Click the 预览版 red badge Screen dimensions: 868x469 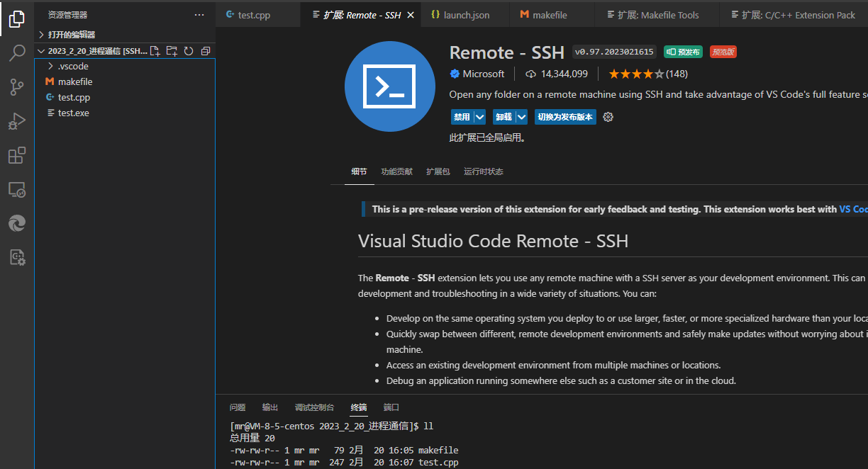723,52
